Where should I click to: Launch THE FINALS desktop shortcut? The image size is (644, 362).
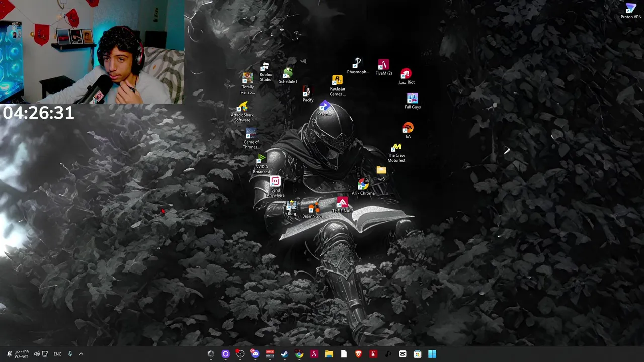(342, 206)
